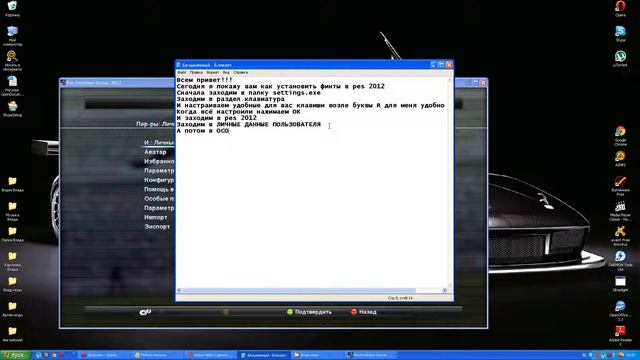Maximize the Notepad window
The image size is (640, 360).
pyautogui.click(x=441, y=64)
